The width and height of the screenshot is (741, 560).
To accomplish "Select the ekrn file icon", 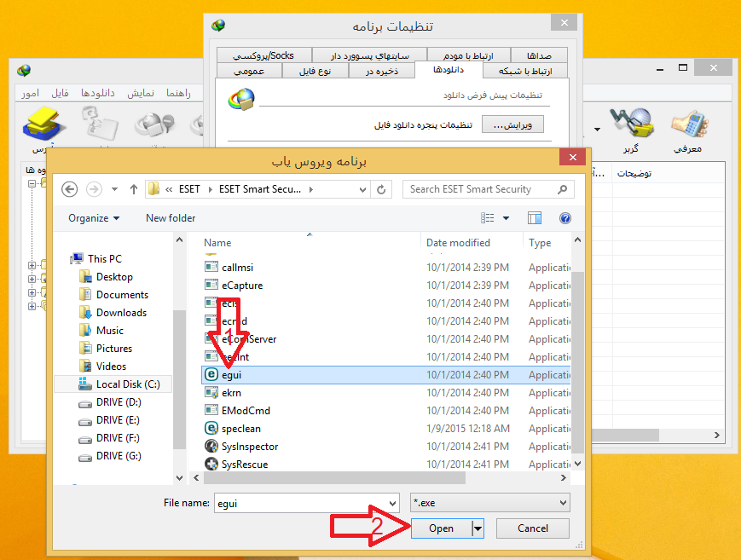I will pyautogui.click(x=211, y=392).
